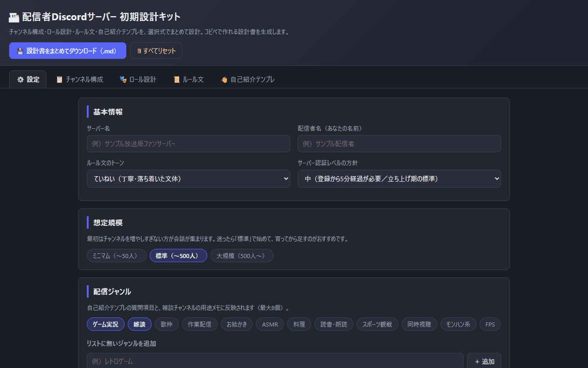
Task: Click the すべてリセット button
Action: tap(156, 51)
